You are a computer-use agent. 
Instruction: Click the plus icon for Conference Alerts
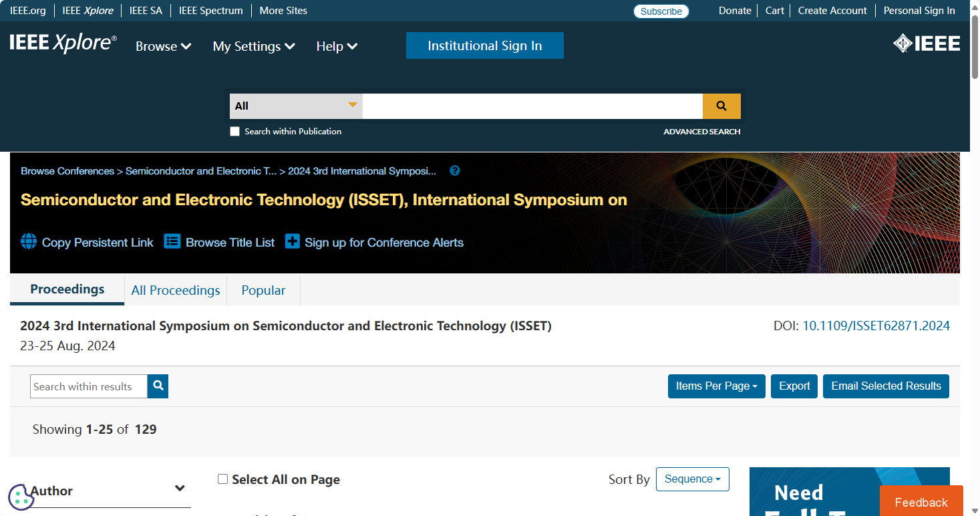[292, 241]
